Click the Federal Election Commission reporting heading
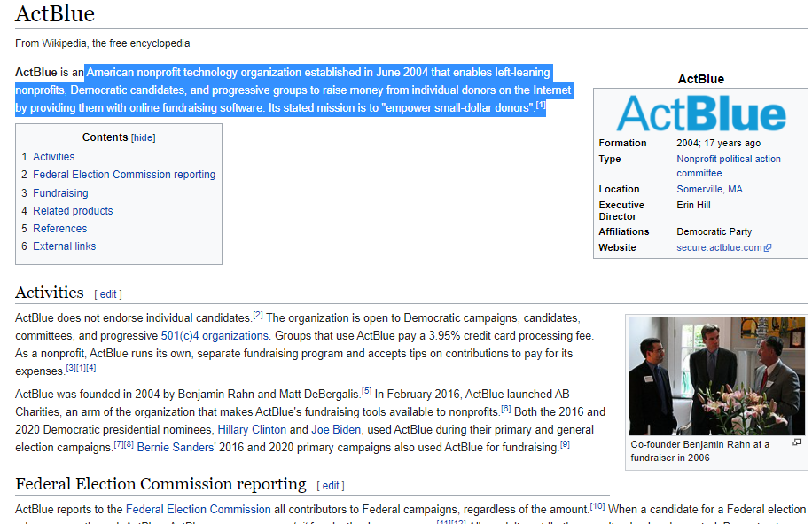This screenshot has width=812, height=524. pos(160,484)
